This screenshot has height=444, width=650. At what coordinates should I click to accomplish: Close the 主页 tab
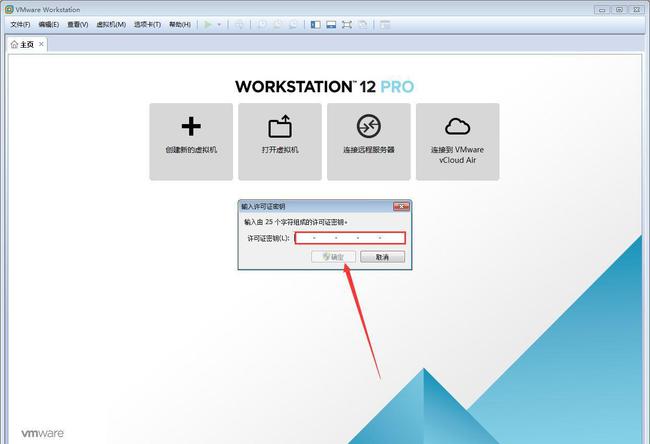click(x=41, y=44)
